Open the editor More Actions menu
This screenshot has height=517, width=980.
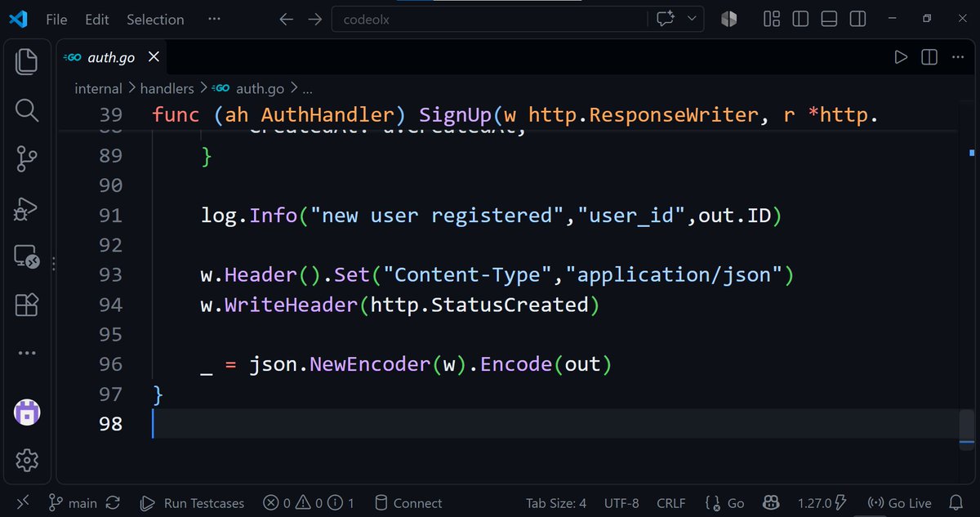pos(956,57)
